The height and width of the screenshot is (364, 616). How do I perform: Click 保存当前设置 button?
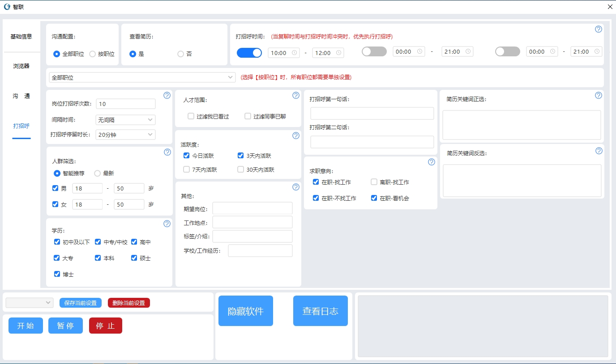pyautogui.click(x=81, y=303)
